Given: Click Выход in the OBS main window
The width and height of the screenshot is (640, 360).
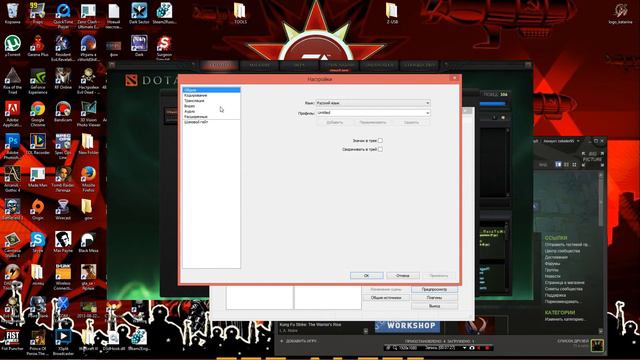Looking at the screenshot, I should 434,306.
